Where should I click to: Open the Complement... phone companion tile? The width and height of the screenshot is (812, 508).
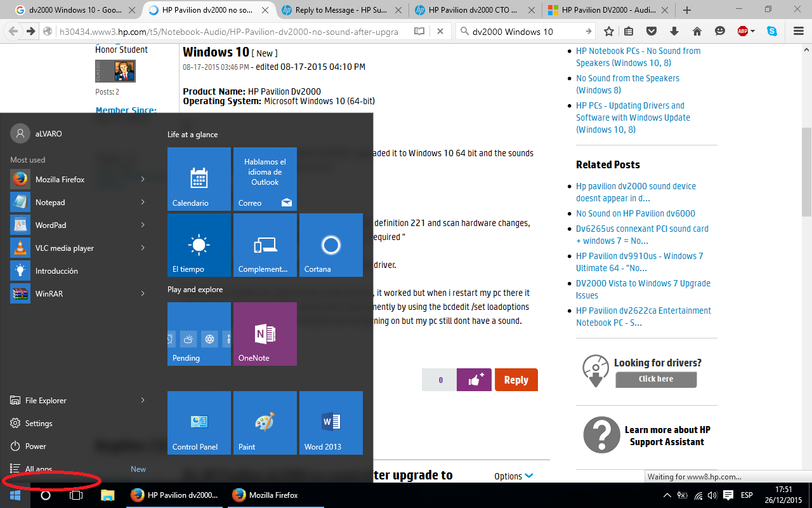pos(265,245)
